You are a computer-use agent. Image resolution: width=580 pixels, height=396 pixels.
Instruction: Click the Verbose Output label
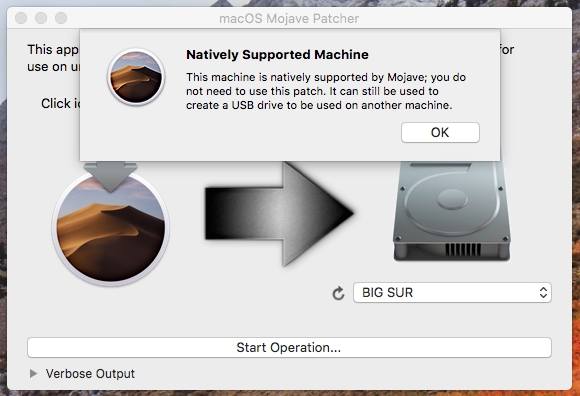pos(90,373)
